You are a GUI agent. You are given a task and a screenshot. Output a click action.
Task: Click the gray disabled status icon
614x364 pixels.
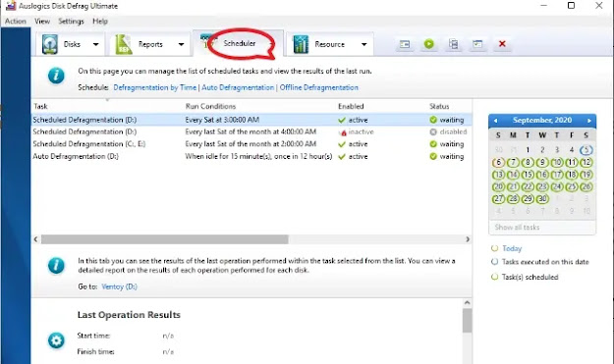point(433,132)
